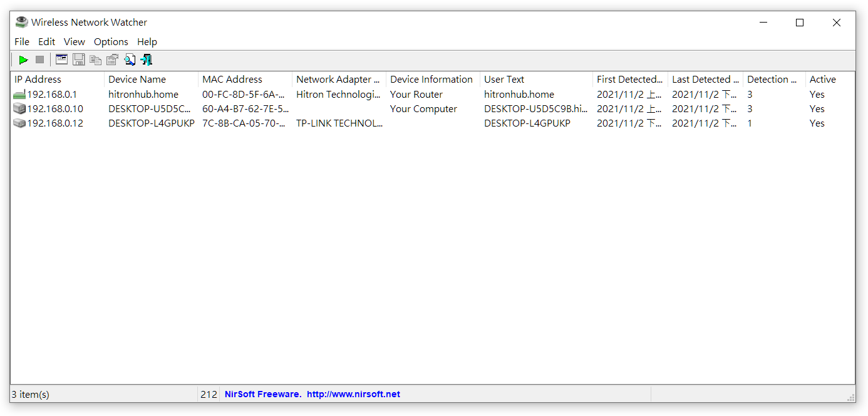This screenshot has width=868, height=416.
Task: Sort by Network Adapter column header
Action: (x=339, y=80)
